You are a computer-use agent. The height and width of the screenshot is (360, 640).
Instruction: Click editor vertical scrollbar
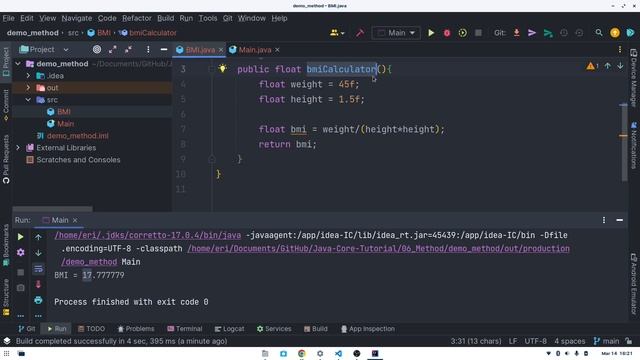point(623,143)
